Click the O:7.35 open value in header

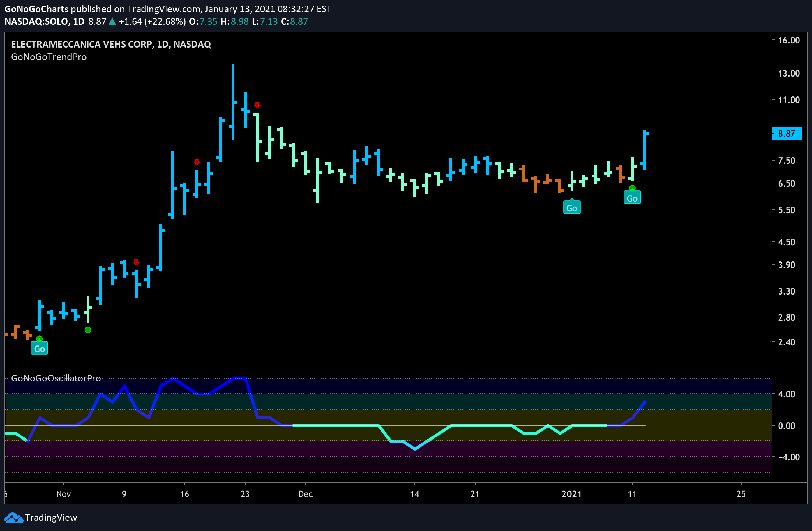[x=203, y=21]
